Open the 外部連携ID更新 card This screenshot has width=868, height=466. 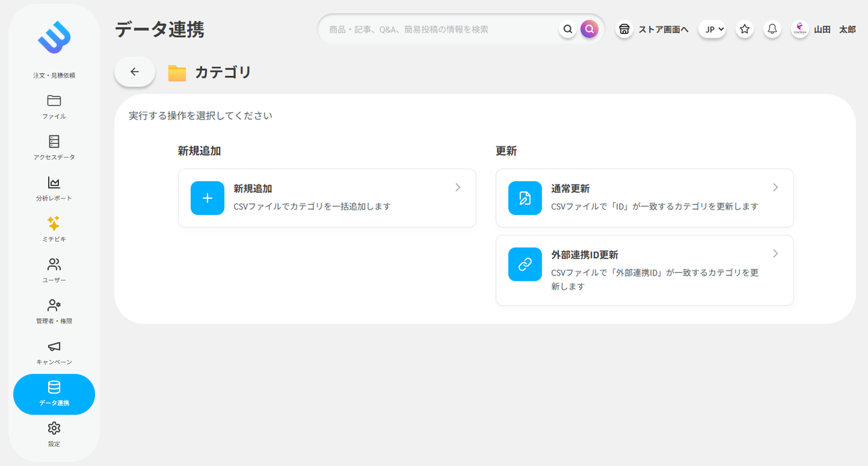coord(644,270)
